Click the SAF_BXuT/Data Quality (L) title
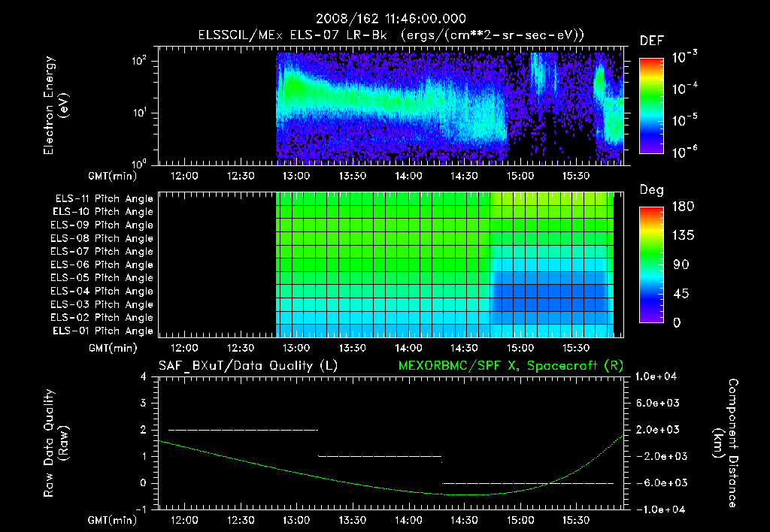 [x=248, y=366]
